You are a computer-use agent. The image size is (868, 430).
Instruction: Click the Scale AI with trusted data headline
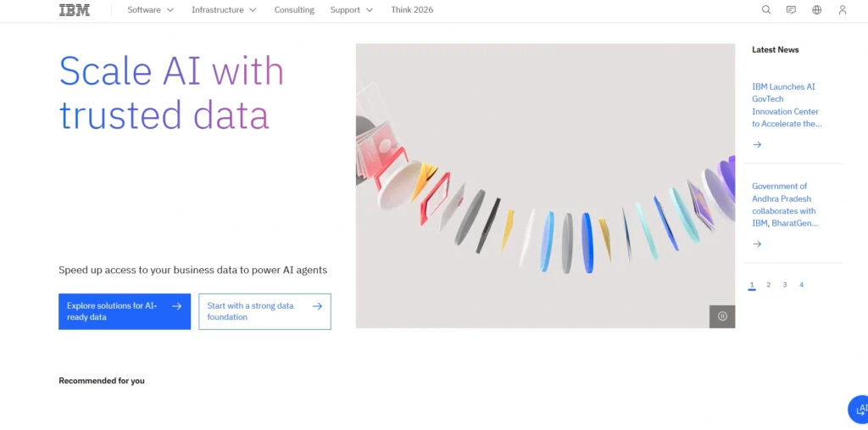click(171, 93)
